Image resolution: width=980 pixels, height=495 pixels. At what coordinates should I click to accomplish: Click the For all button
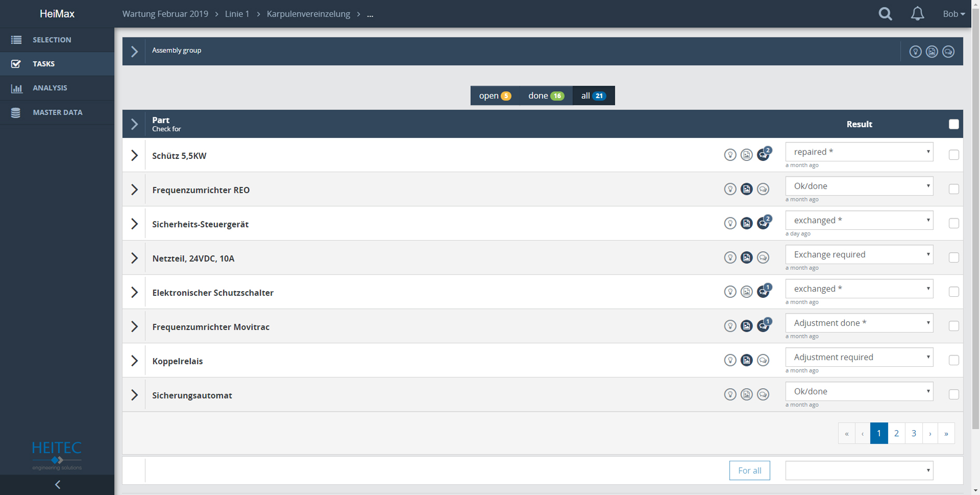click(749, 470)
